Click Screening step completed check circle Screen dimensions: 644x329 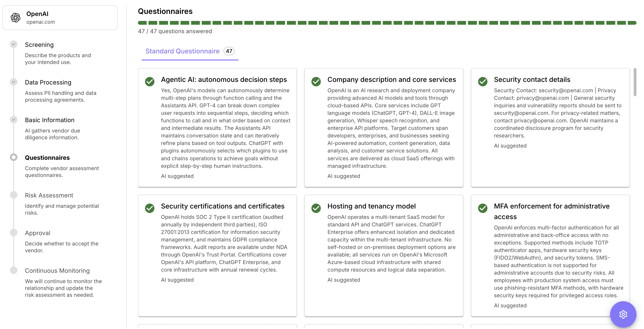(14, 44)
